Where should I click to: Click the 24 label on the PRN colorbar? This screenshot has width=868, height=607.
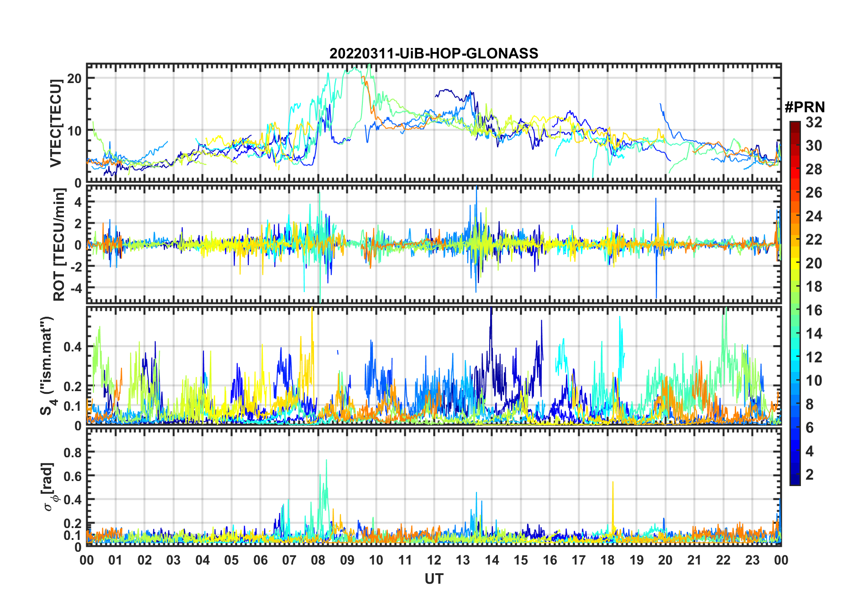814,216
